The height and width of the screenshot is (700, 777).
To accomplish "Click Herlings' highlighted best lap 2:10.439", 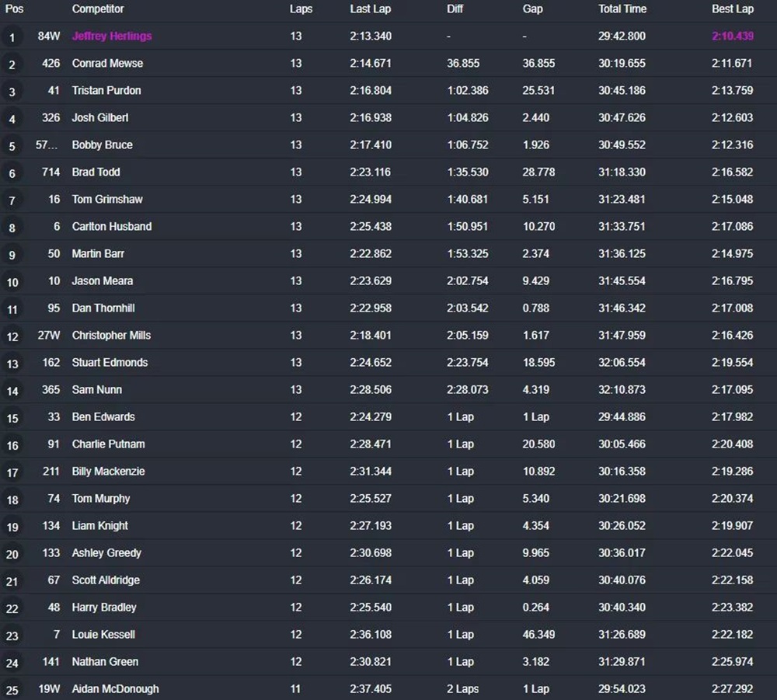I will pyautogui.click(x=732, y=36).
